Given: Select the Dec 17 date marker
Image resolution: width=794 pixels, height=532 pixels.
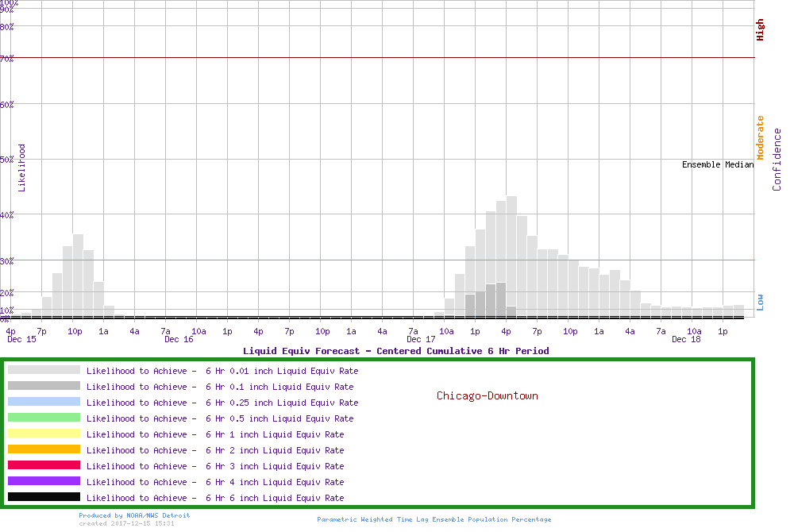Looking at the screenshot, I should [420, 339].
